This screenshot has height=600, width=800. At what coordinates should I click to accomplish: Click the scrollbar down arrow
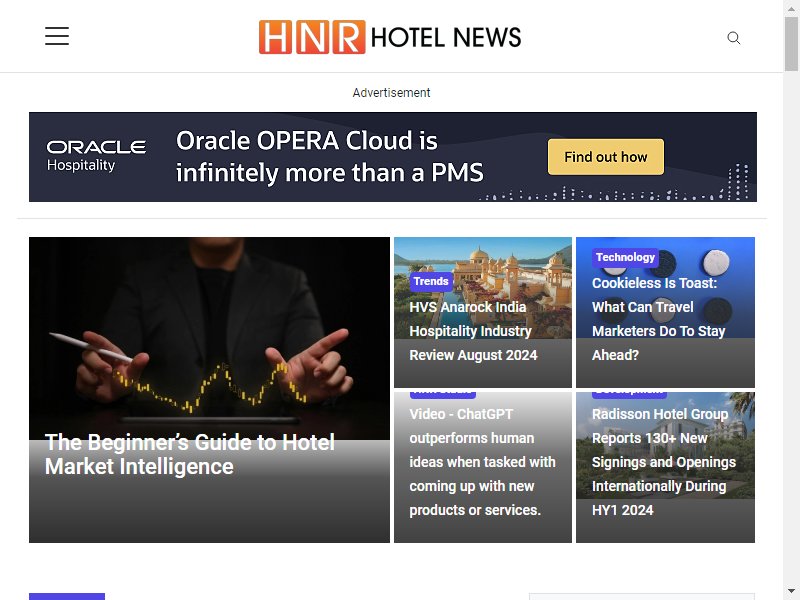click(791, 592)
